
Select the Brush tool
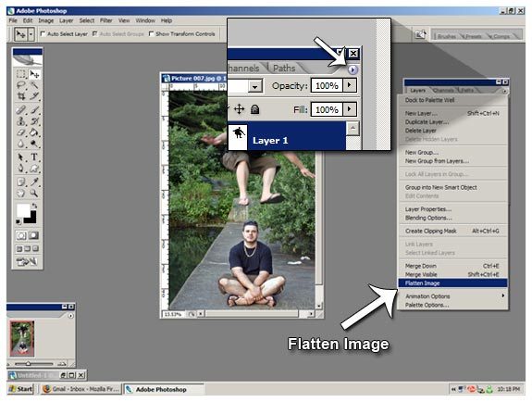pyautogui.click(x=34, y=109)
